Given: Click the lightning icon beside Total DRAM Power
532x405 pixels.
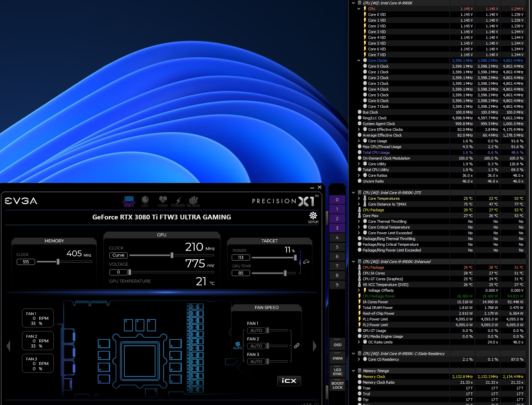Looking at the screenshot, I should pyautogui.click(x=360, y=307).
